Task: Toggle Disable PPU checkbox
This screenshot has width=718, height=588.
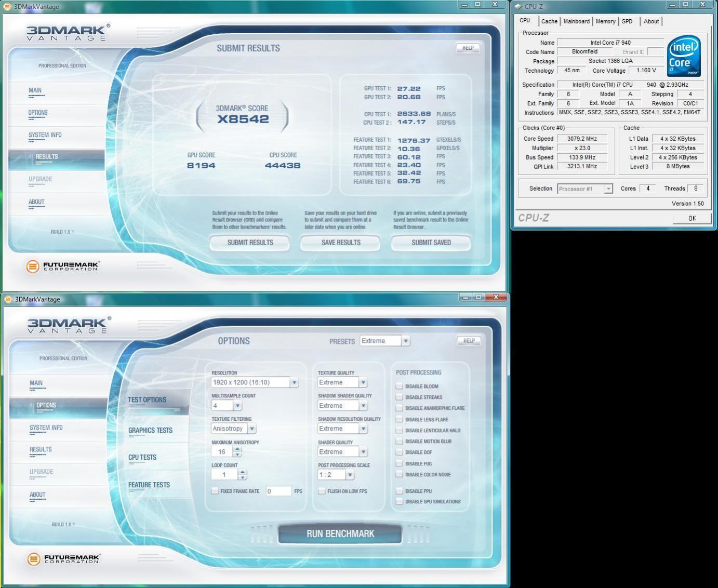Action: tap(399, 491)
